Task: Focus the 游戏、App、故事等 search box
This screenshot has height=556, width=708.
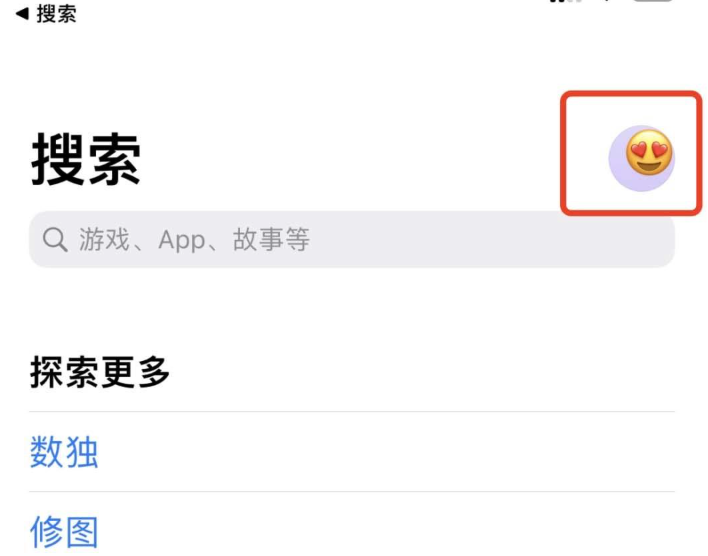Action: tap(352, 239)
